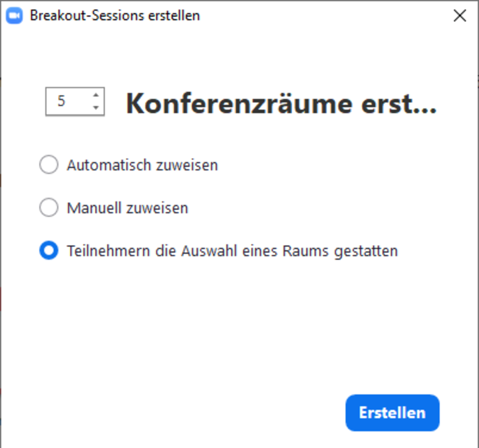
Task: Click the word 'gestatten' in the third option
Action: coord(366,252)
